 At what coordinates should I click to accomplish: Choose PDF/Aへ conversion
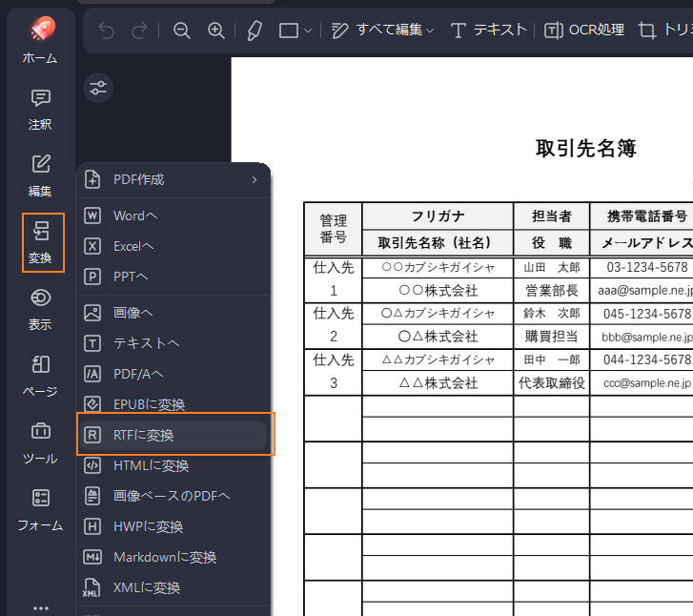tap(173, 374)
